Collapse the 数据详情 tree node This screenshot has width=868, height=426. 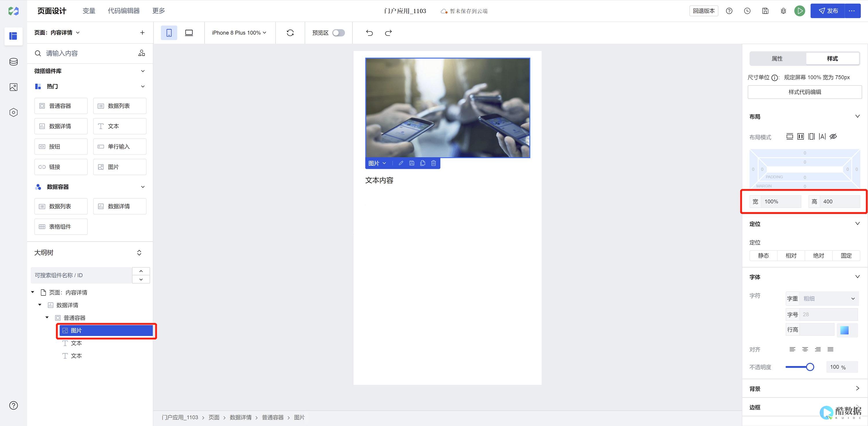pos(40,305)
